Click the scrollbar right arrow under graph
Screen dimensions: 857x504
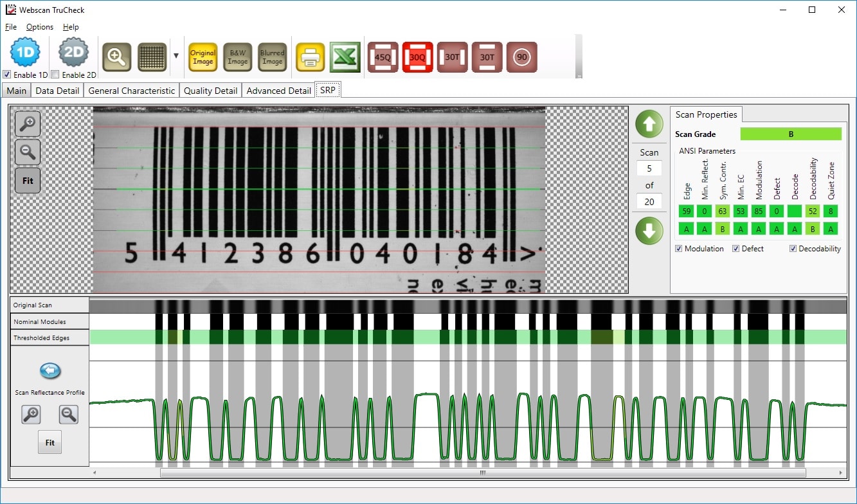(x=842, y=473)
